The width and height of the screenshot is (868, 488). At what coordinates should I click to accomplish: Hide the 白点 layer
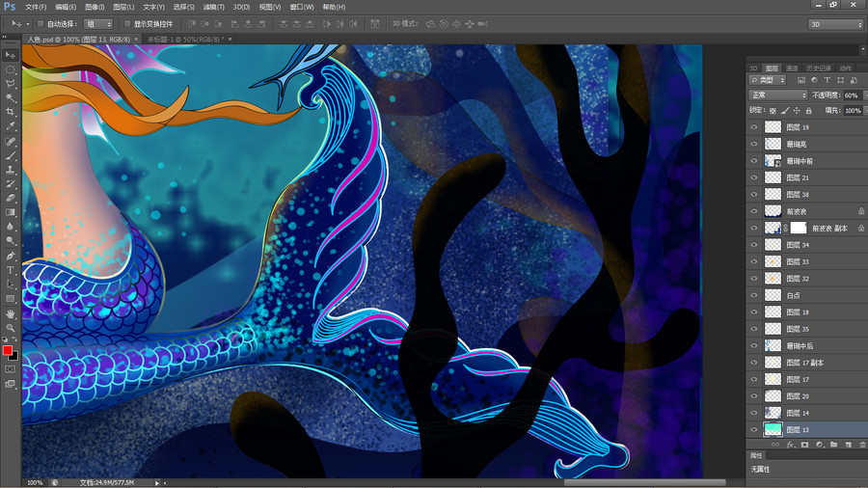[x=754, y=295]
